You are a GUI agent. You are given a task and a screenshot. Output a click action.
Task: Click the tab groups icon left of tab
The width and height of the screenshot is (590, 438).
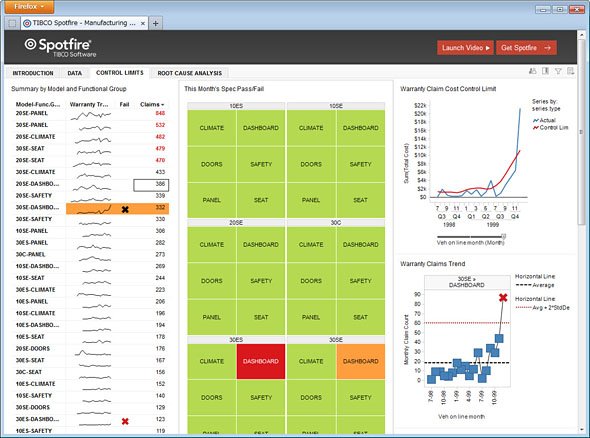click(x=12, y=23)
